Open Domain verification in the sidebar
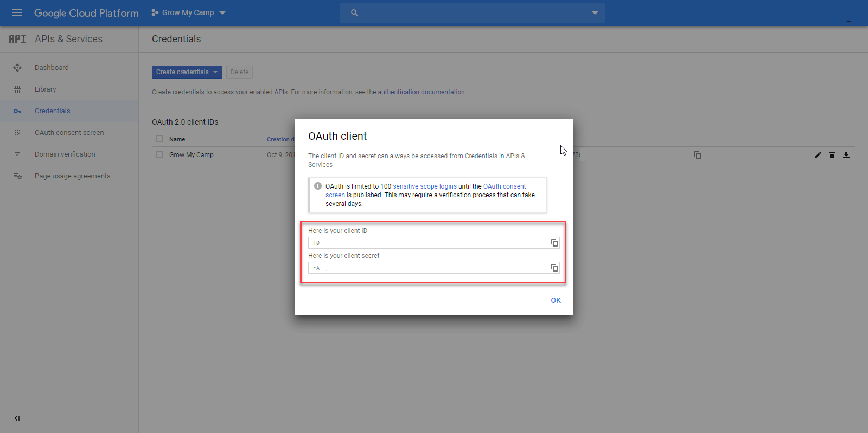The width and height of the screenshot is (868, 433). point(65,154)
